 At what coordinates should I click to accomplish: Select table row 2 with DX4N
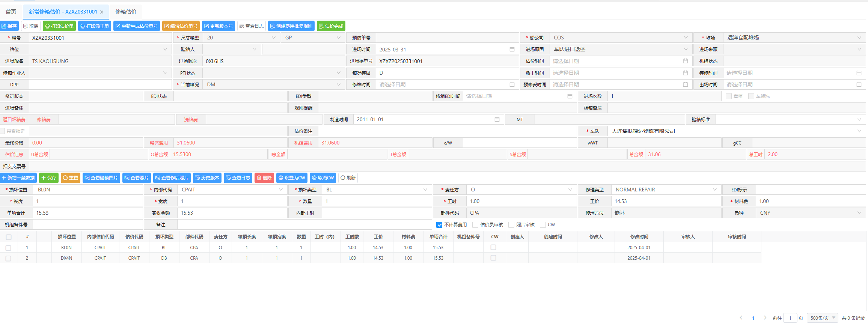coord(9,258)
